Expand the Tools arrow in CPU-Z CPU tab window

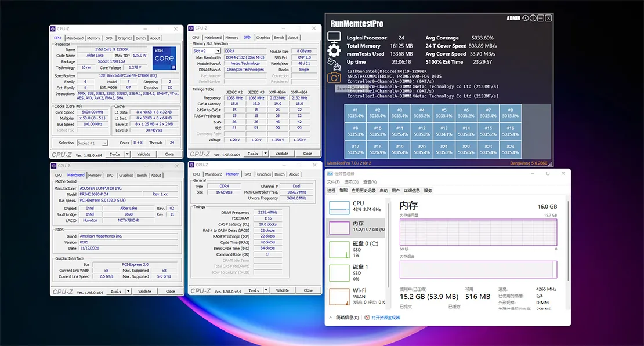(x=127, y=154)
